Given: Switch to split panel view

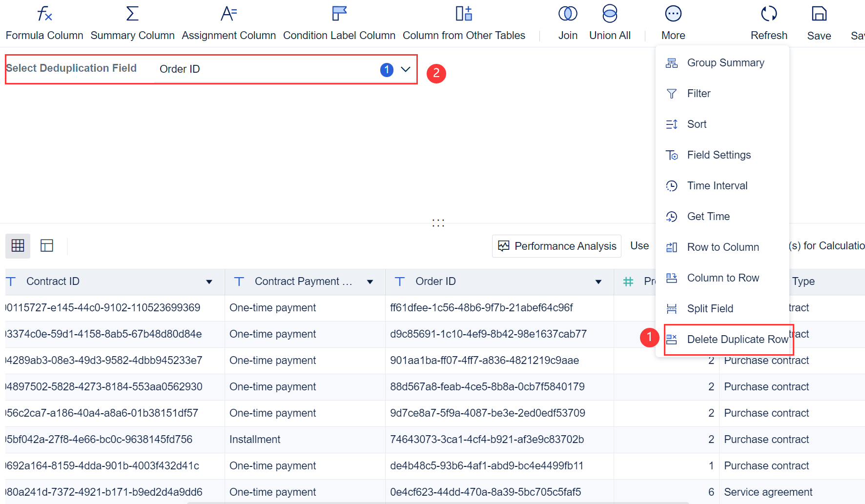Looking at the screenshot, I should (x=46, y=246).
